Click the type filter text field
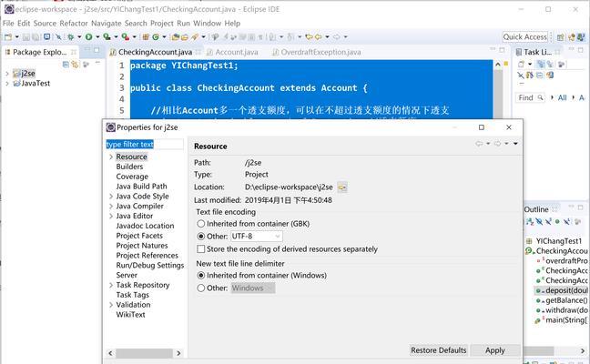 tap(145, 145)
